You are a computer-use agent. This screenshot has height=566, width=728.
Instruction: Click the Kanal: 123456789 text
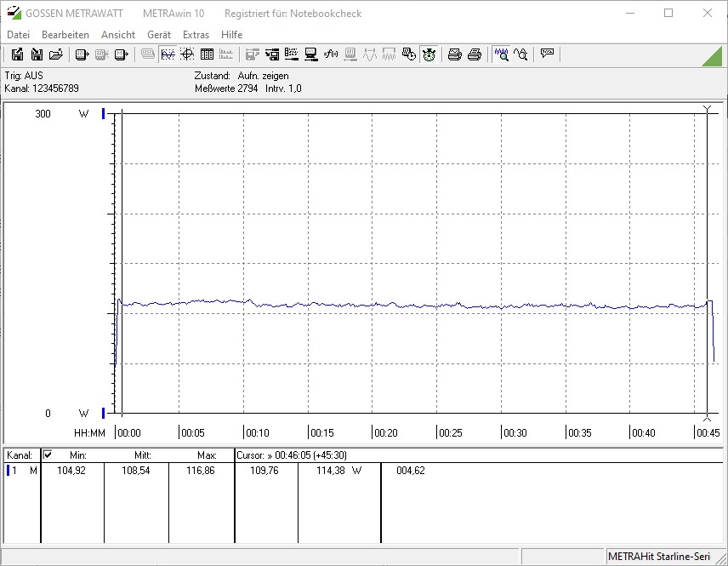[x=42, y=89]
